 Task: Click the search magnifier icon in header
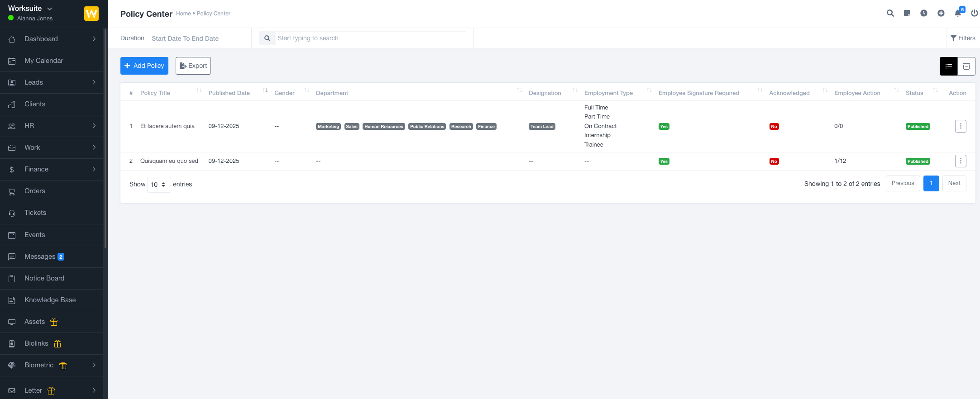pyautogui.click(x=890, y=14)
